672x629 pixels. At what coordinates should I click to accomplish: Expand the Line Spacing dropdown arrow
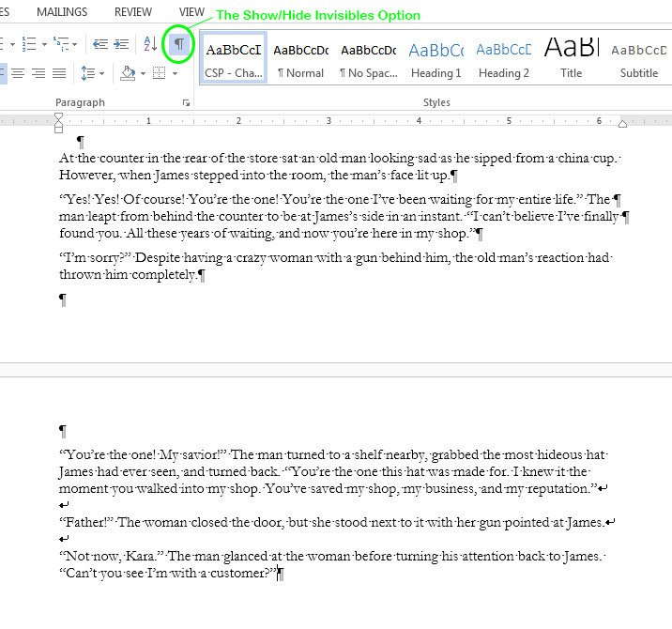click(x=101, y=74)
